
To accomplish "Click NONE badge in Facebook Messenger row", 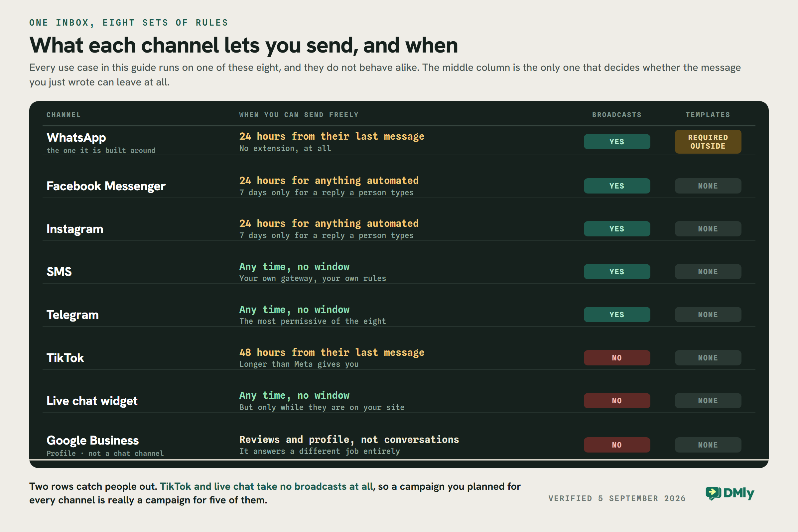I will (708, 186).
